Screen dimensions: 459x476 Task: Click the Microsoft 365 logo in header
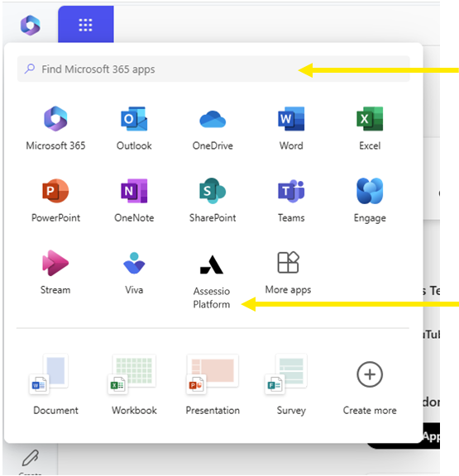(x=30, y=25)
